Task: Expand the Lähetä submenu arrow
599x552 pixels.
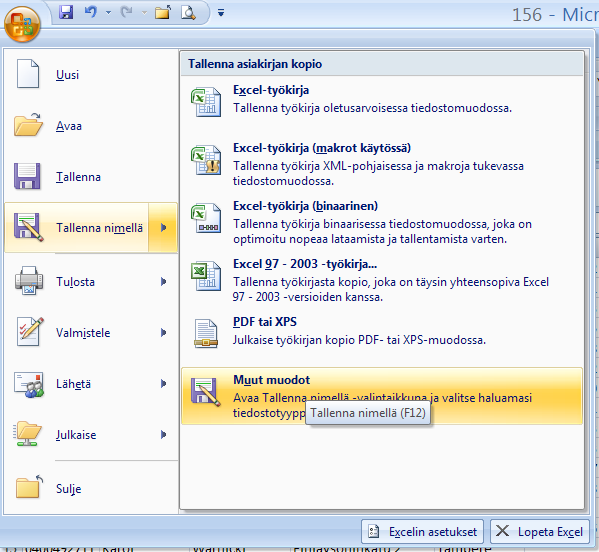Action: click(x=164, y=384)
